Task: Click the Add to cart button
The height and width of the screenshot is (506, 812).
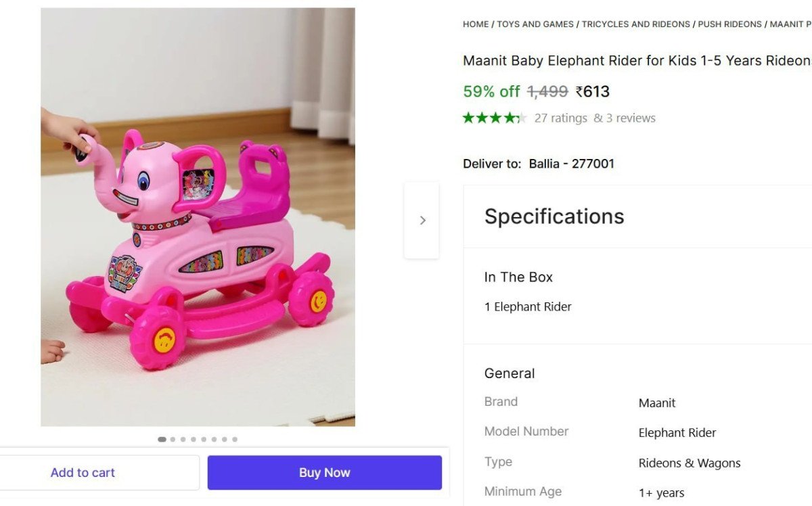Action: (x=83, y=472)
